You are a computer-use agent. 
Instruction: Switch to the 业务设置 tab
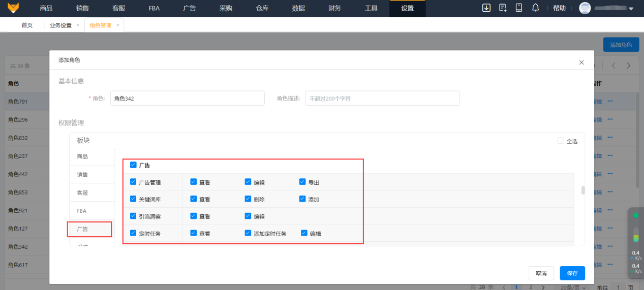60,25
